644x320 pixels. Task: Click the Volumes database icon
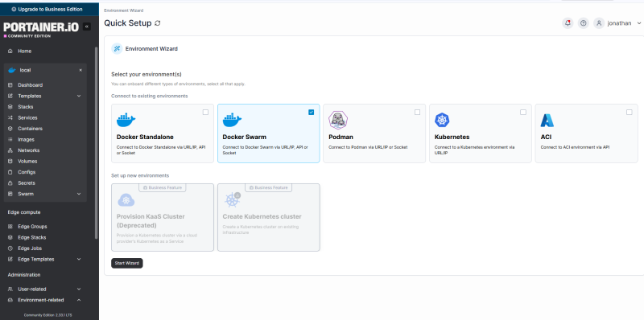pos(10,162)
